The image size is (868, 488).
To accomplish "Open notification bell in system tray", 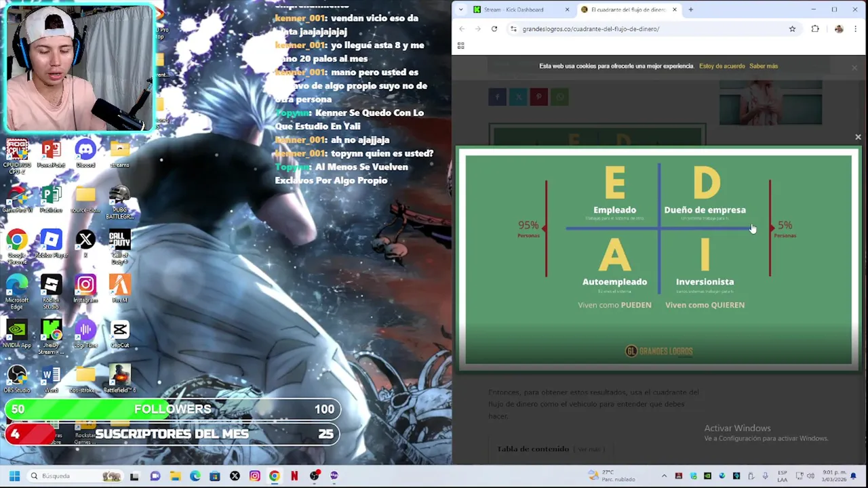I will pos(853,476).
